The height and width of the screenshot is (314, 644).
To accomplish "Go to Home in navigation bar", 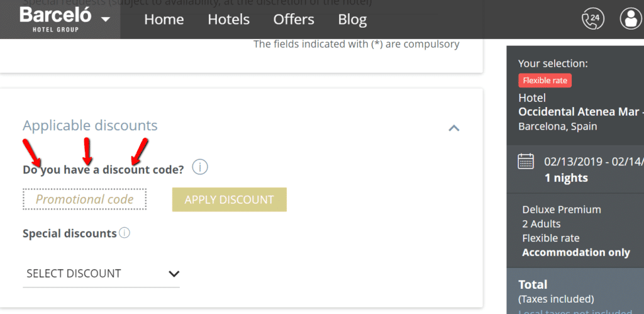I will pyautogui.click(x=164, y=20).
